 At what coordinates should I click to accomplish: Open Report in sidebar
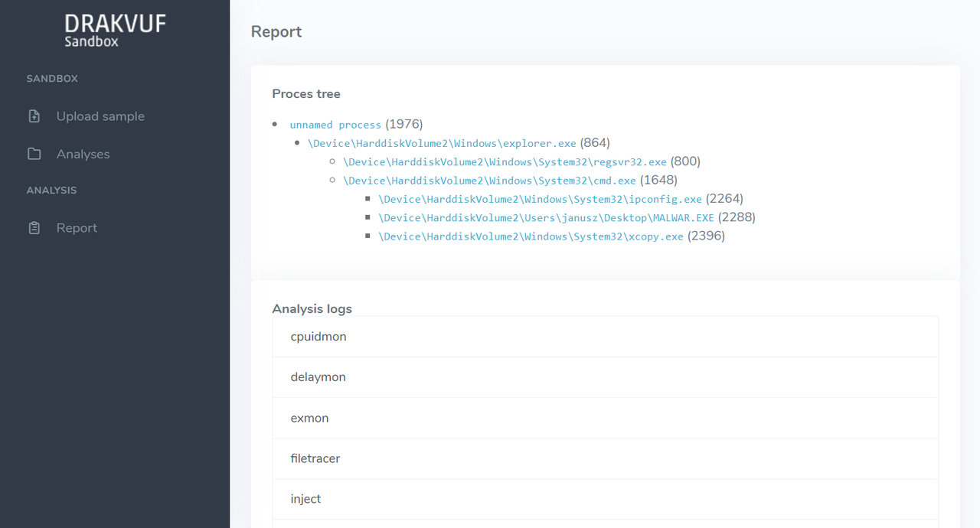click(77, 228)
